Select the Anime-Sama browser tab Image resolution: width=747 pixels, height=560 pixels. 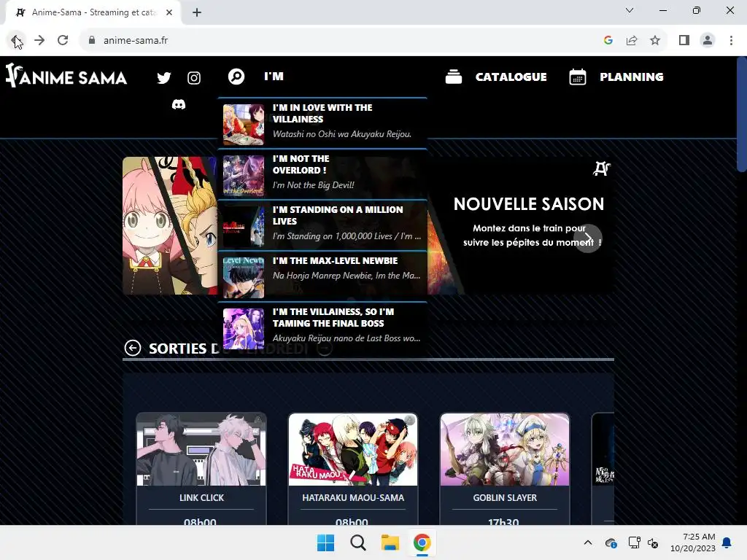pos(93,12)
